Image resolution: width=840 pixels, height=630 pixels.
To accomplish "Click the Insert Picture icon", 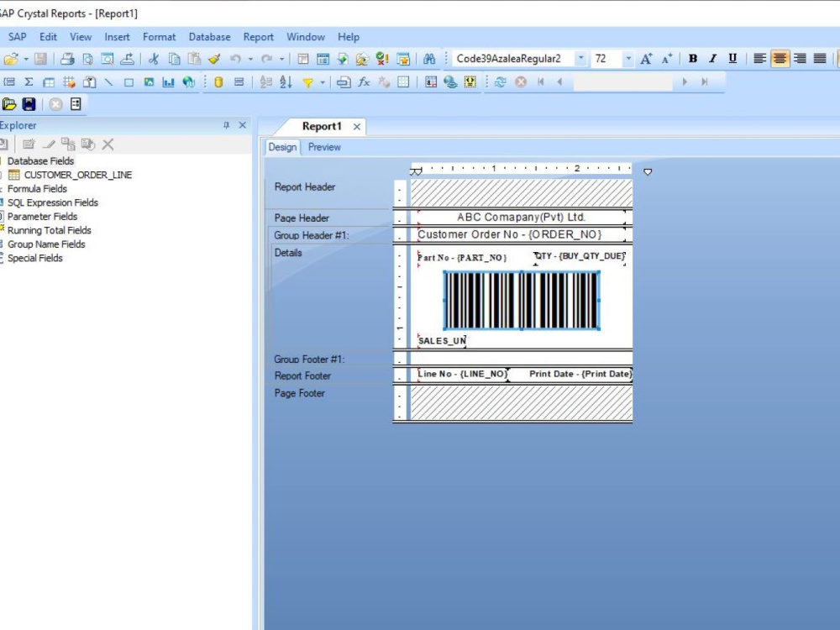I will coord(149,81).
